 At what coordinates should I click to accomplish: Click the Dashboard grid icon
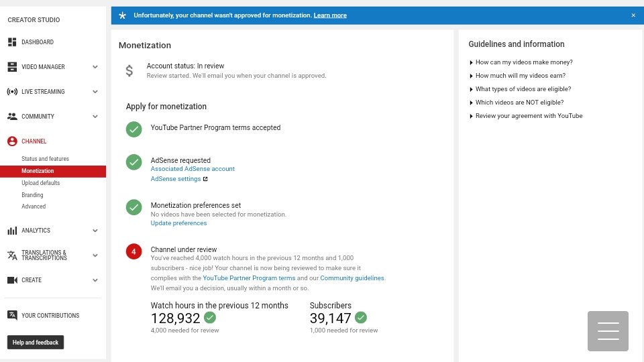click(12, 42)
